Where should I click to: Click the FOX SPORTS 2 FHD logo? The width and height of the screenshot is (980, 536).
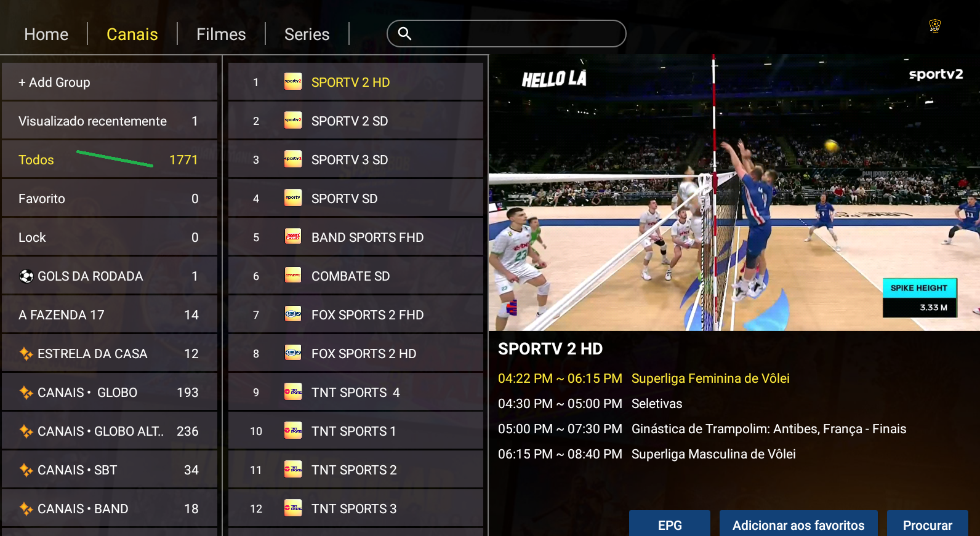[293, 314]
